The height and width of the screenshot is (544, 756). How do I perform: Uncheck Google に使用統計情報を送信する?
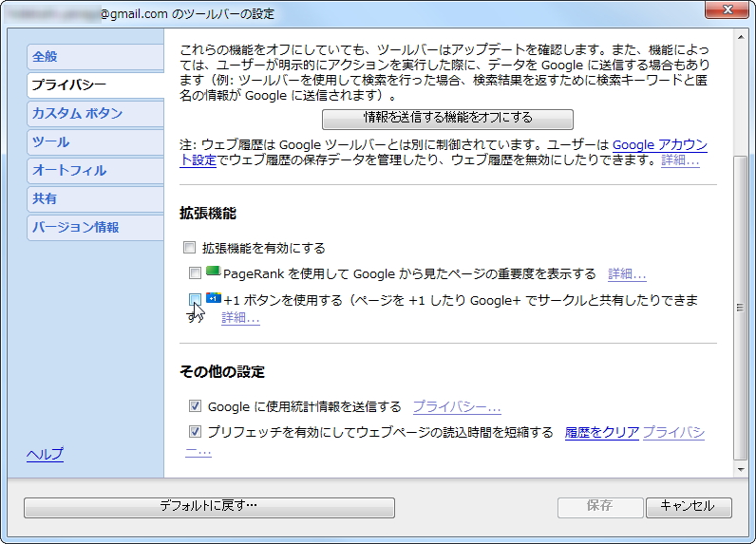(x=195, y=406)
